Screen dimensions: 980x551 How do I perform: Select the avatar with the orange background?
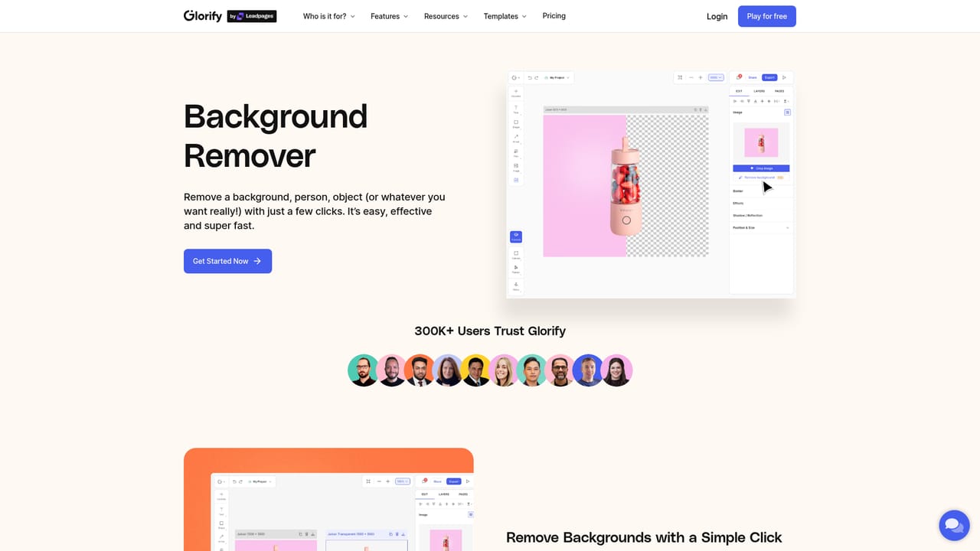(x=420, y=370)
